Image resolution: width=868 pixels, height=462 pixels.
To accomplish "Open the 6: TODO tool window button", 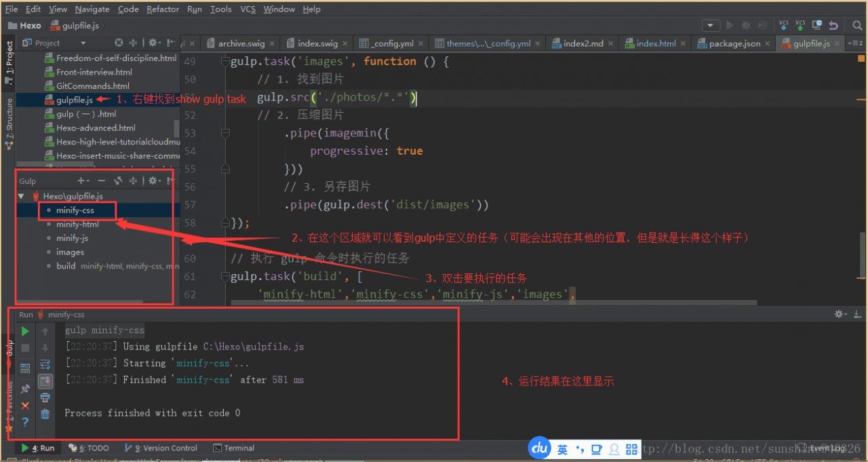I will click(x=88, y=448).
